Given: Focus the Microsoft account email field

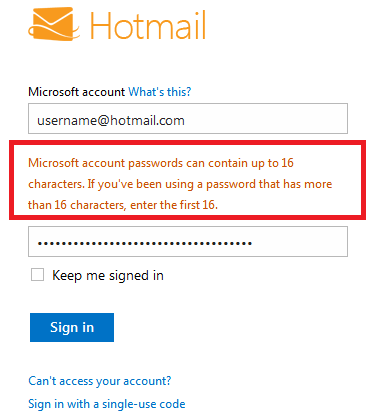Looking at the screenshot, I should (188, 119).
